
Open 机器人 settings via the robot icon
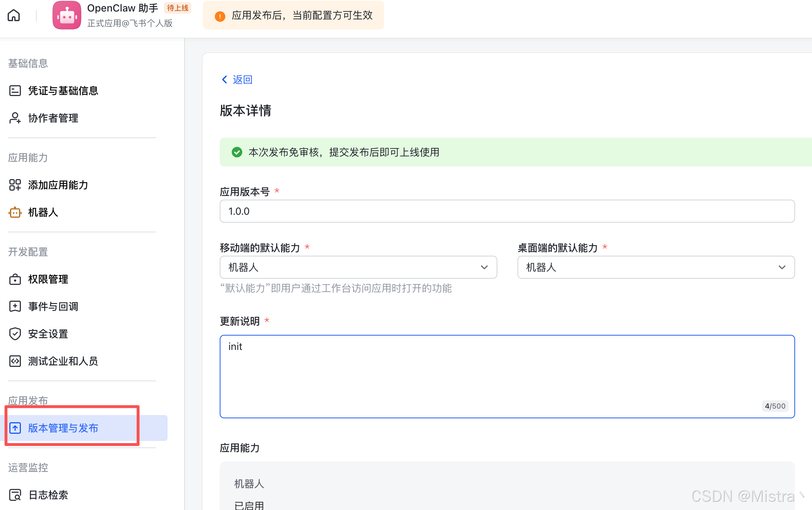tap(15, 212)
